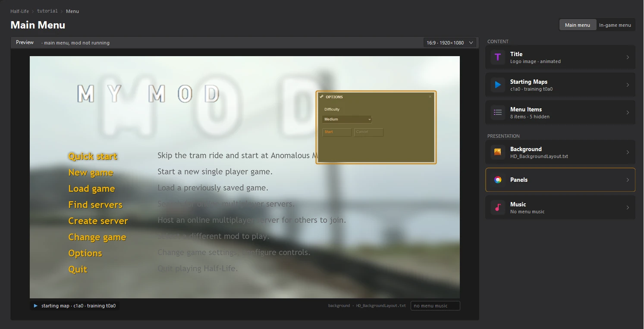
Task: Select the Preview tab
Action: pos(25,42)
